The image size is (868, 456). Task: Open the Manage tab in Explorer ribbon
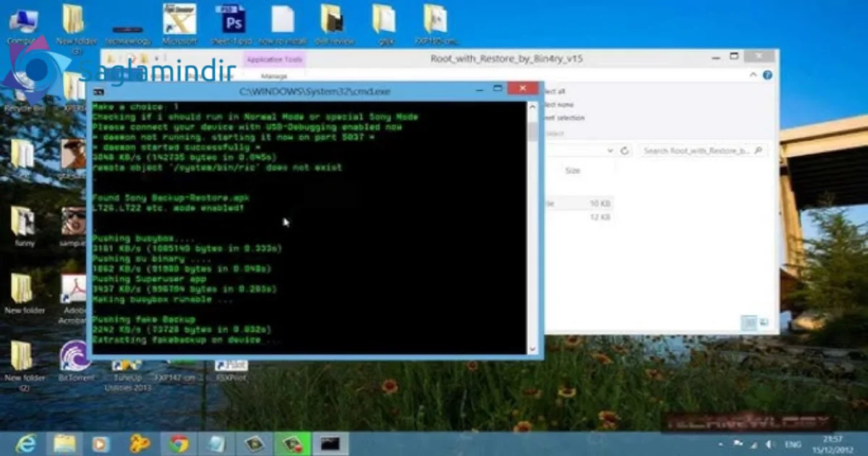[274, 75]
